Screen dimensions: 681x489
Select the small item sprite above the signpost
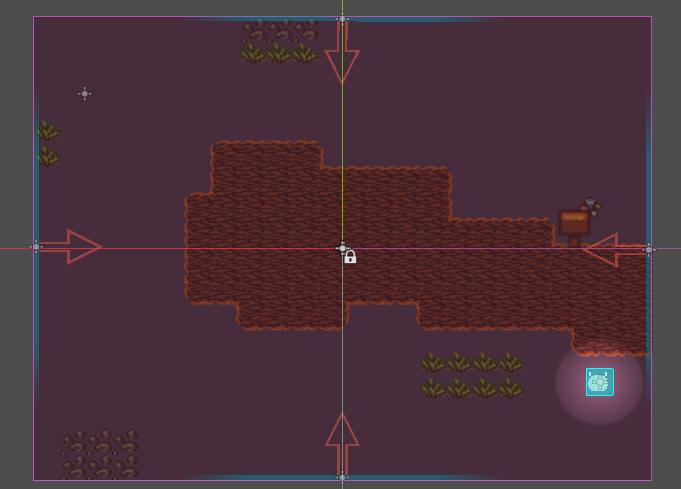pyautogui.click(x=592, y=207)
